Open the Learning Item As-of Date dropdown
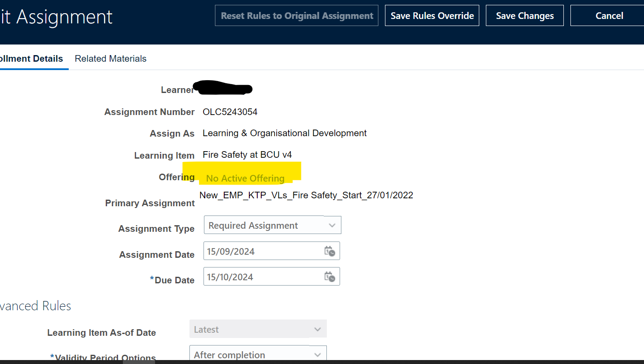 (258, 329)
